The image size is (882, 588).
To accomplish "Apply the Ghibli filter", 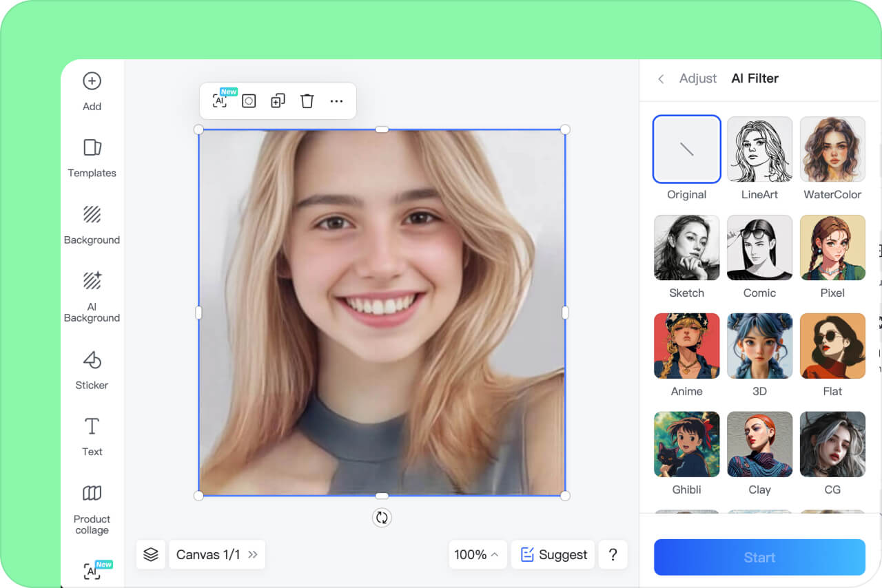I will [687, 445].
